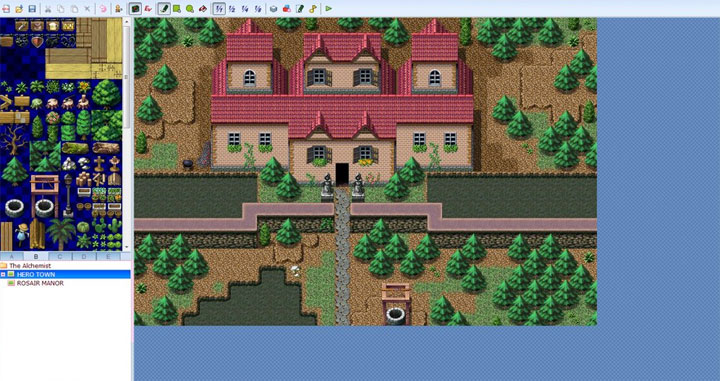Switch to tileset tab C
Image resolution: width=720 pixels, height=381 pixels.
[x=60, y=256]
